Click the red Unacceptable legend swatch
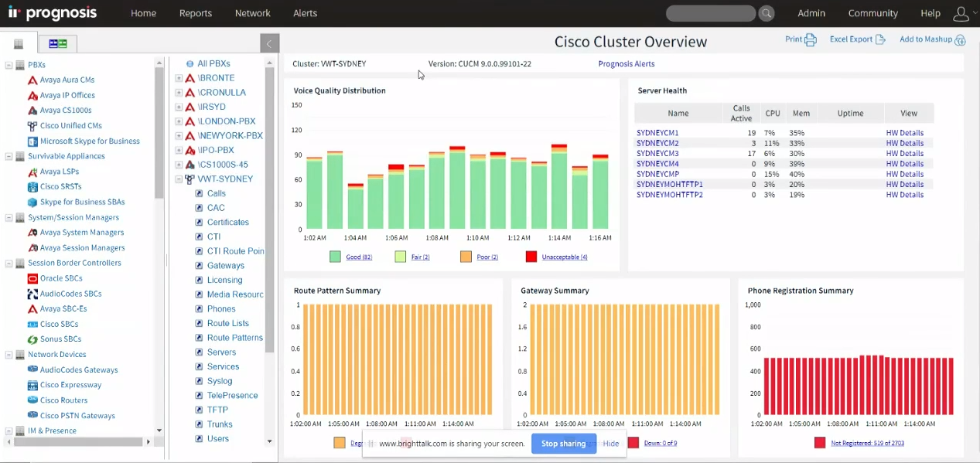 pos(531,257)
